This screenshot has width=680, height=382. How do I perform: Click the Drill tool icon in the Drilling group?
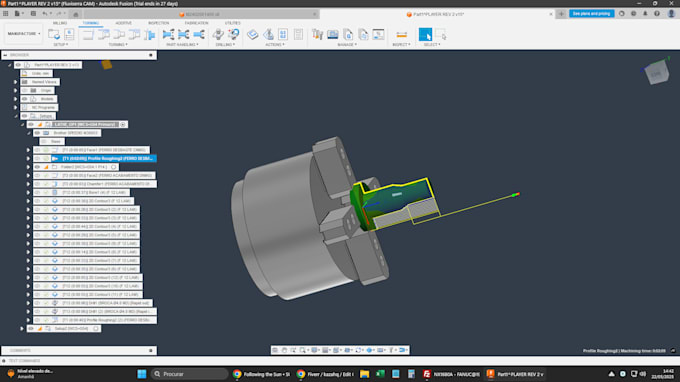pos(218,34)
